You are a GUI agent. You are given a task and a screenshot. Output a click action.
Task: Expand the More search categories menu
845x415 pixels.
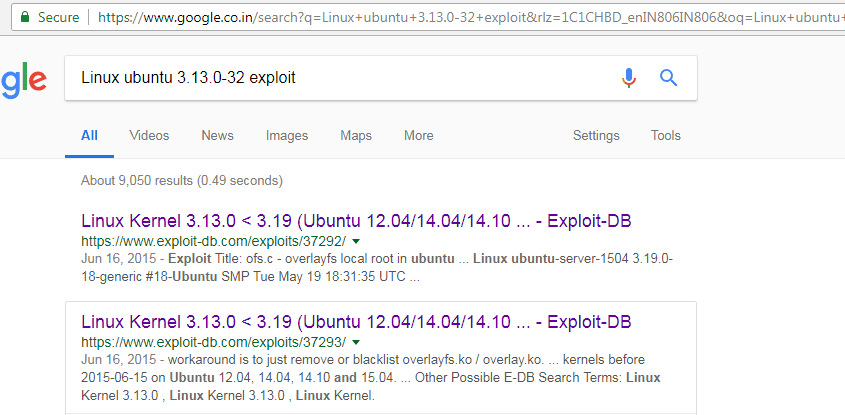pos(419,136)
